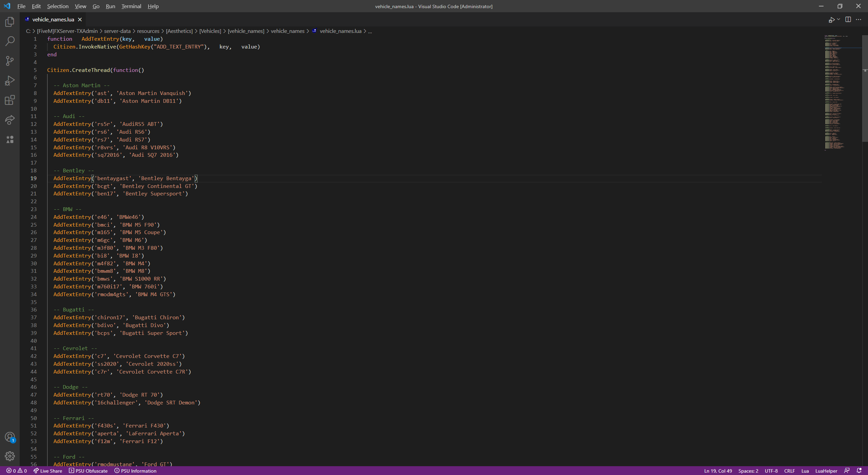Open the [Aesthetics] breadcrumb
868x475 pixels.
[x=179, y=31]
